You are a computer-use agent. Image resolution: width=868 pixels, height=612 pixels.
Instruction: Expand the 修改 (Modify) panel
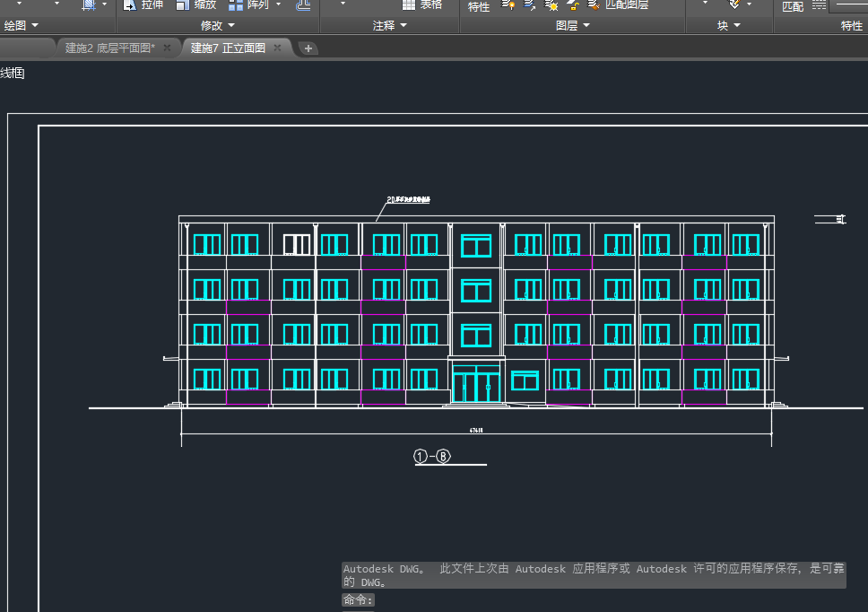218,26
